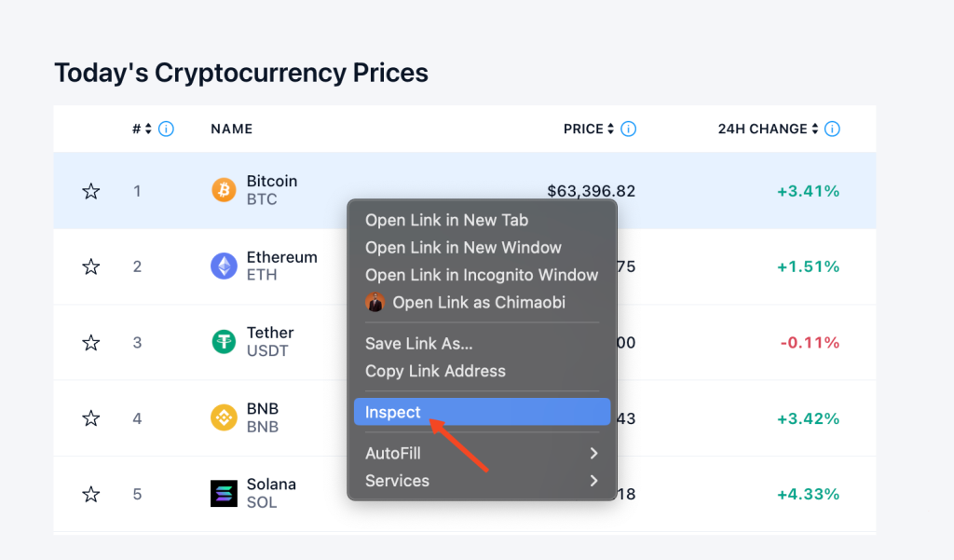The image size is (954, 560).
Task: Open the Ethereum name link
Action: (x=281, y=257)
